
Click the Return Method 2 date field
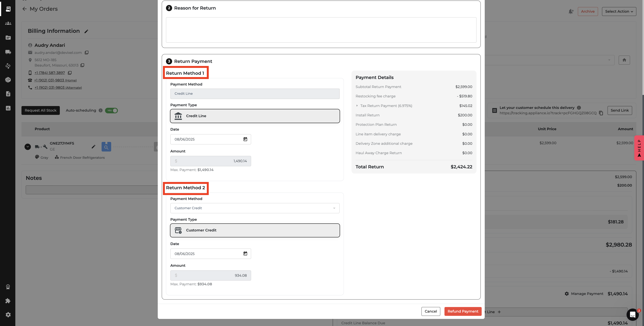[x=210, y=254]
